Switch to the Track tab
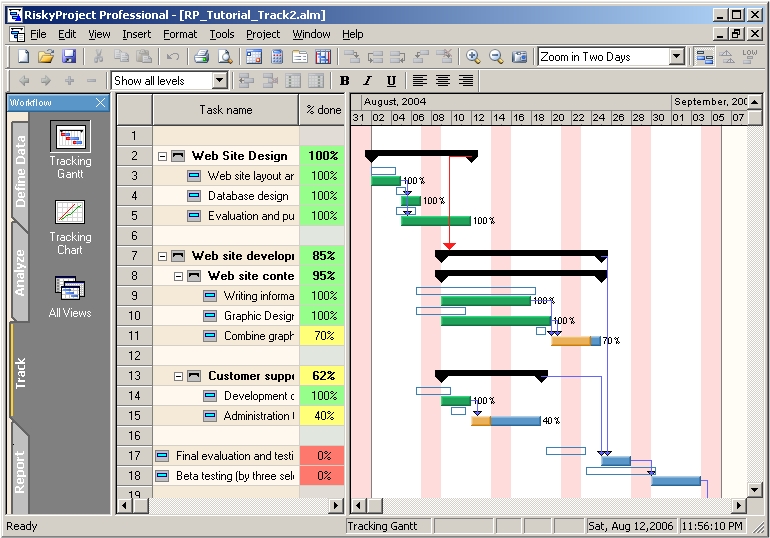Viewport: 770px width, 538px height. 20,373
